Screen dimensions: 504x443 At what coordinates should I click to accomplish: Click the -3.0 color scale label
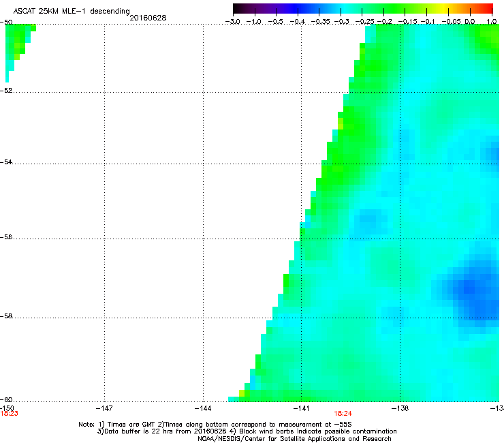click(233, 22)
